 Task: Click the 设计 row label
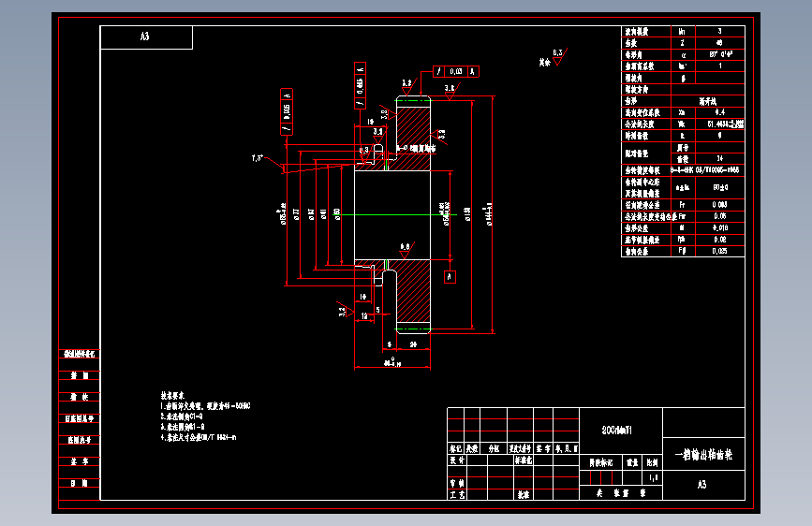pyautogui.click(x=457, y=460)
